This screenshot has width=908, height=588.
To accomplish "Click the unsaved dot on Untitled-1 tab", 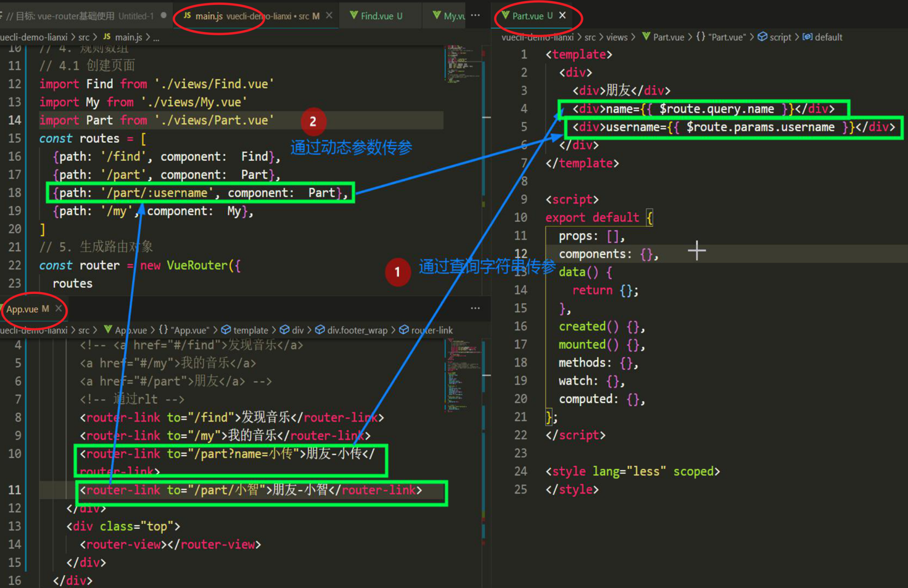I will (163, 15).
